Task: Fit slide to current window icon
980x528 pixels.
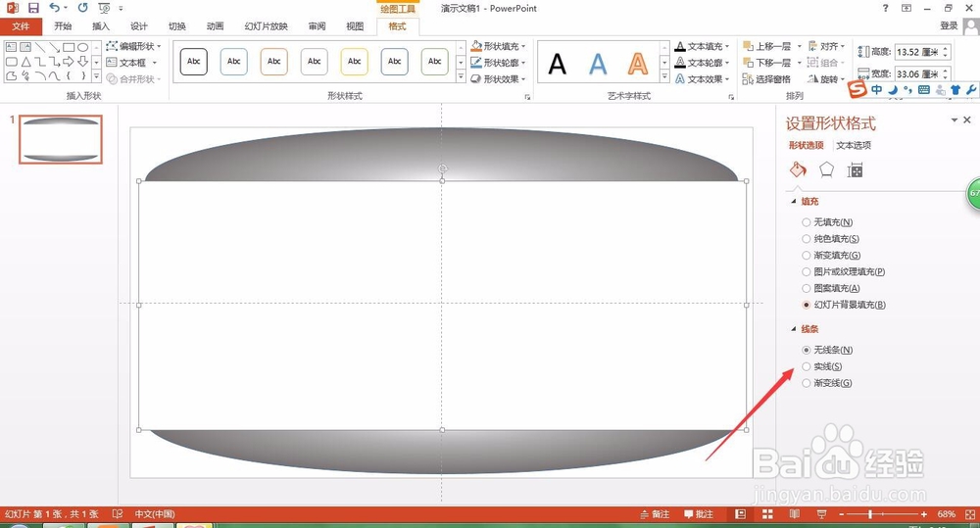Action: click(970, 514)
